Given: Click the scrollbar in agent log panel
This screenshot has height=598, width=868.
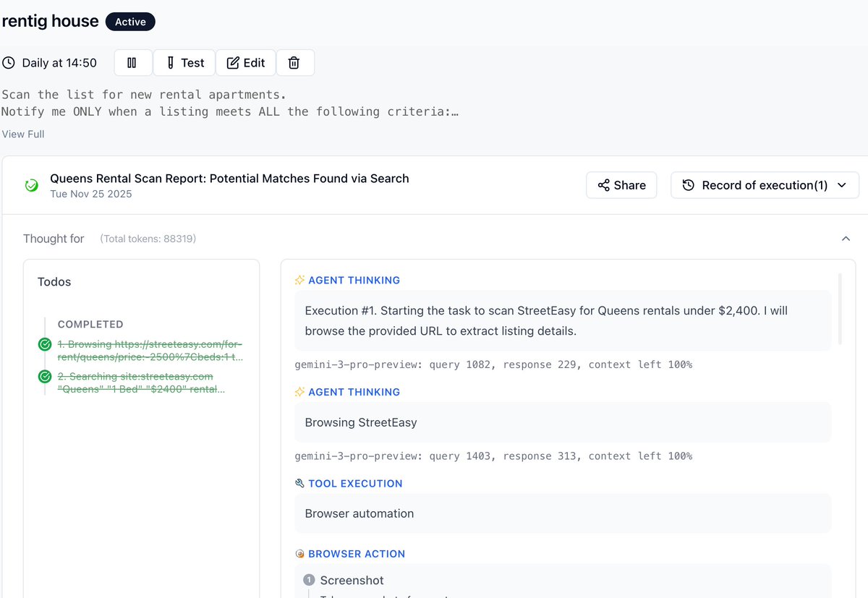Looking at the screenshot, I should pos(840,309).
